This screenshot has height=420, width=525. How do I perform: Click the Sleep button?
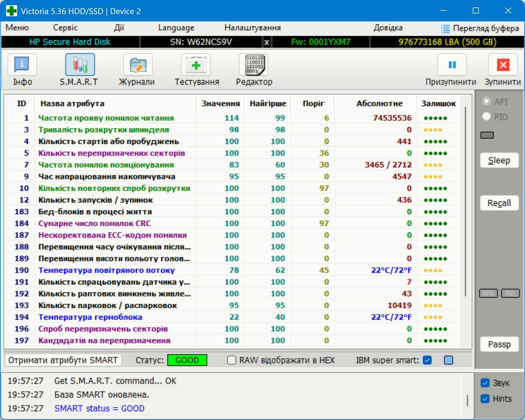[499, 160]
